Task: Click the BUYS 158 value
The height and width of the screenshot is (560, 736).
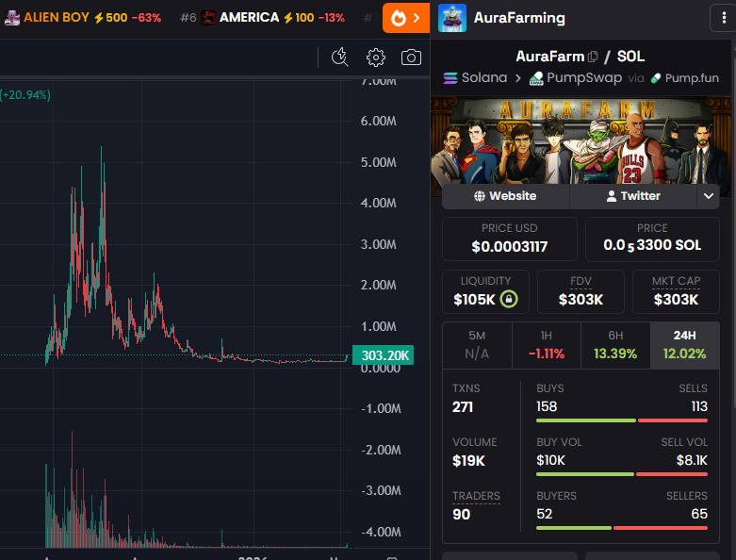Action: click(547, 406)
